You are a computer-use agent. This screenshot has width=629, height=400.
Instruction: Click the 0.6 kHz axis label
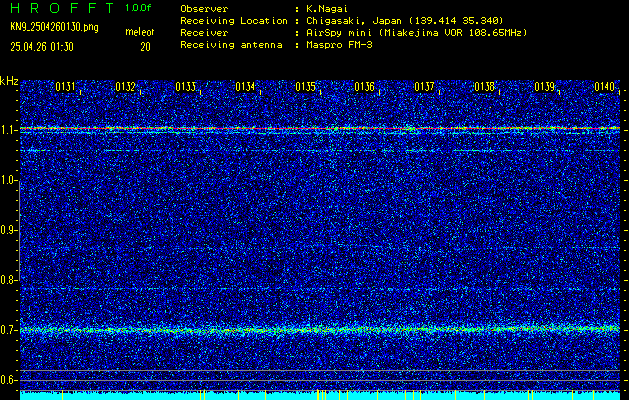point(8,380)
